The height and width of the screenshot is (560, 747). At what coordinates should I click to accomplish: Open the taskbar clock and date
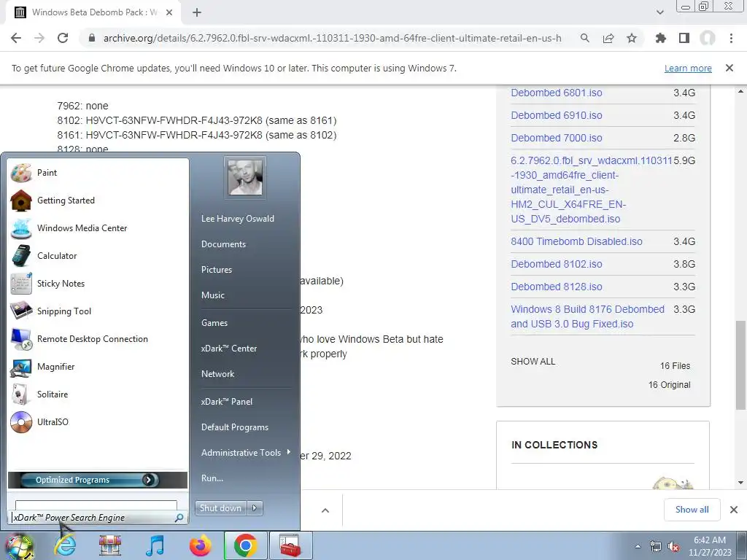tap(709, 546)
